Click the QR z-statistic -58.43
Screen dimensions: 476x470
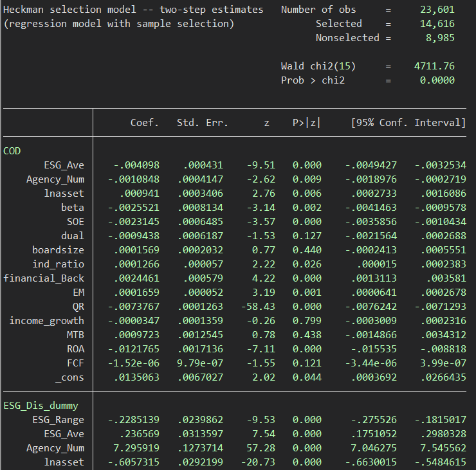(261, 307)
